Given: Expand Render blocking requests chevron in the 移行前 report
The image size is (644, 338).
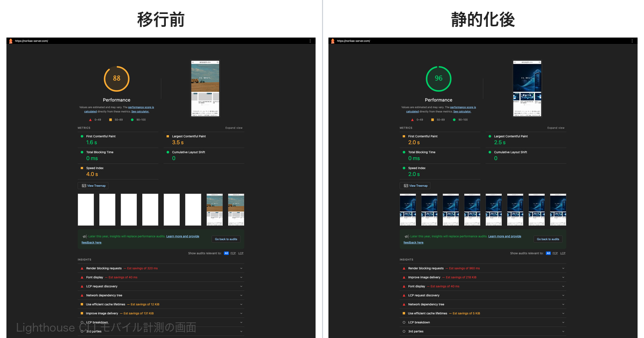Looking at the screenshot, I should (x=241, y=268).
